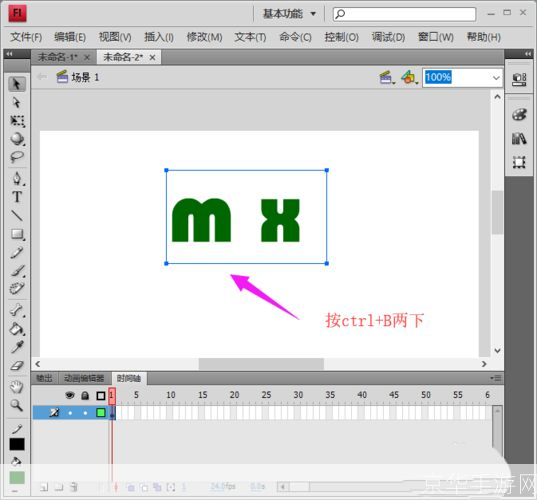Image resolution: width=537 pixels, height=500 pixels.
Task: Activate the Zoom magnifier tool
Action: click(16, 405)
